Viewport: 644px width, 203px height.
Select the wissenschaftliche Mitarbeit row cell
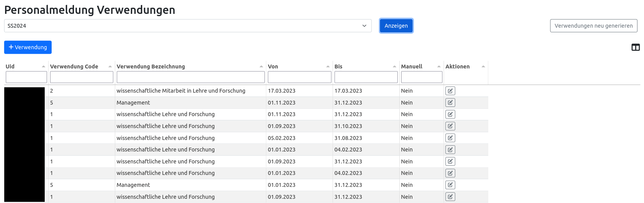point(181,91)
